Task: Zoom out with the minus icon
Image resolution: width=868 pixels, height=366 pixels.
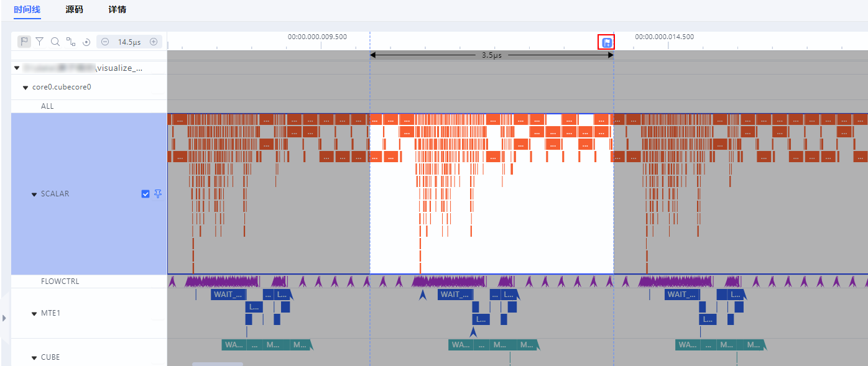Action: pos(105,42)
